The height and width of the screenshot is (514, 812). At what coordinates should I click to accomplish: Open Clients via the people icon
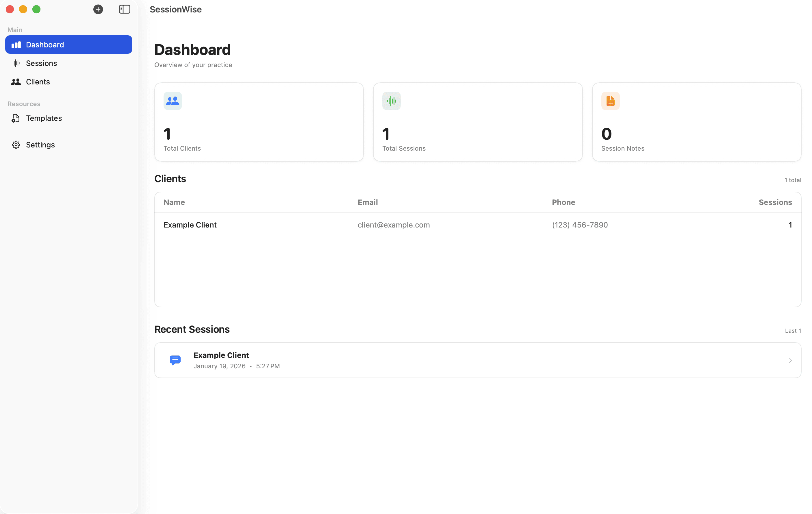pyautogui.click(x=16, y=82)
